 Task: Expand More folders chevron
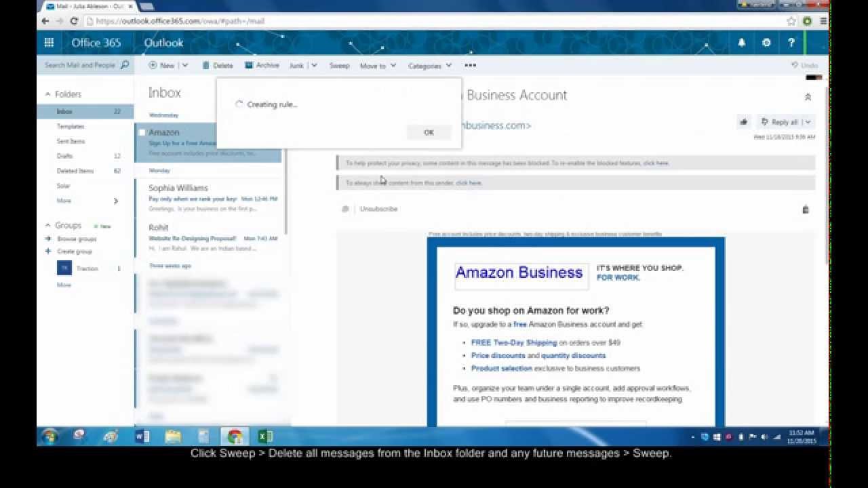pos(115,201)
